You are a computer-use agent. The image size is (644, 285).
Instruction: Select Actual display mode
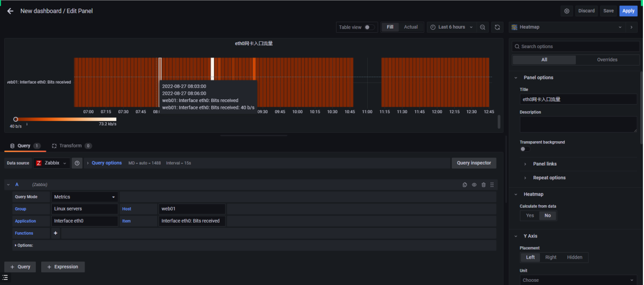[x=410, y=27]
